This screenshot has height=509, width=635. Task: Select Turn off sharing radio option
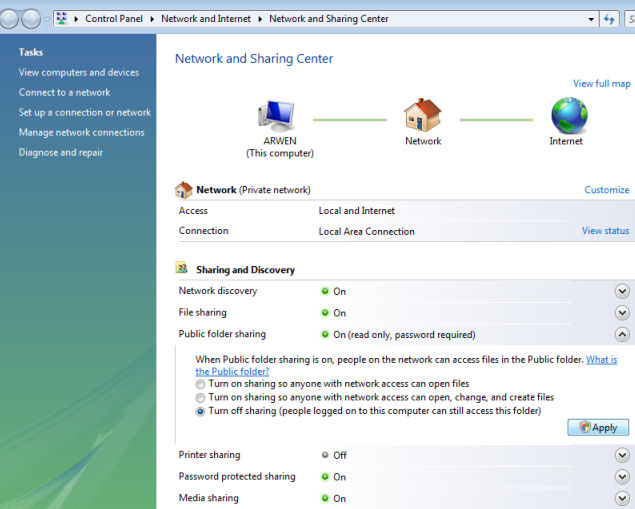click(200, 411)
